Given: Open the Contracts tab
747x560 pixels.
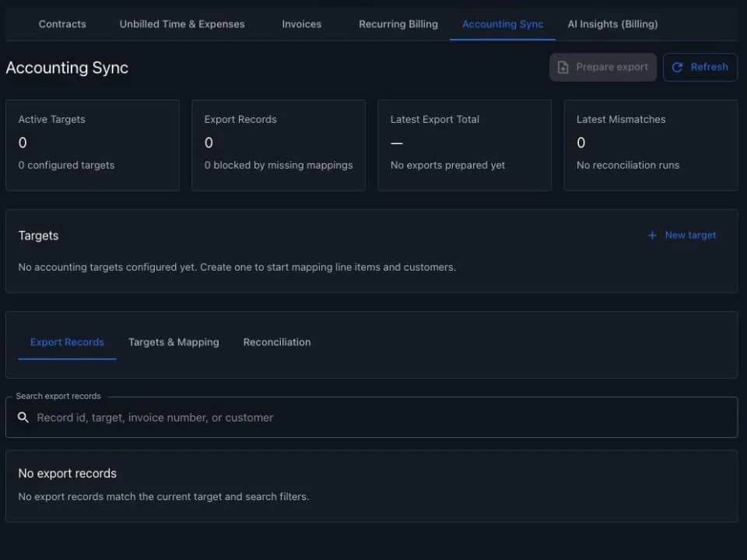Looking at the screenshot, I should (62, 24).
